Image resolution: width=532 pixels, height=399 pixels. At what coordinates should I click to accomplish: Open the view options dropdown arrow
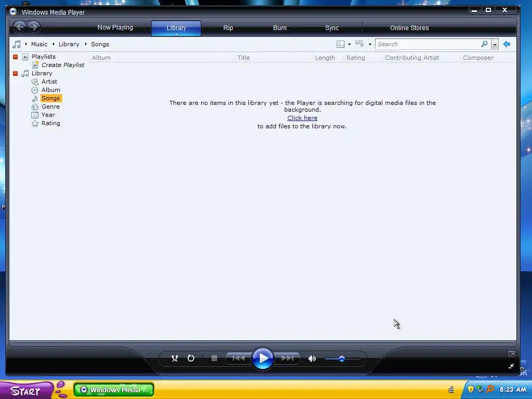[370, 45]
